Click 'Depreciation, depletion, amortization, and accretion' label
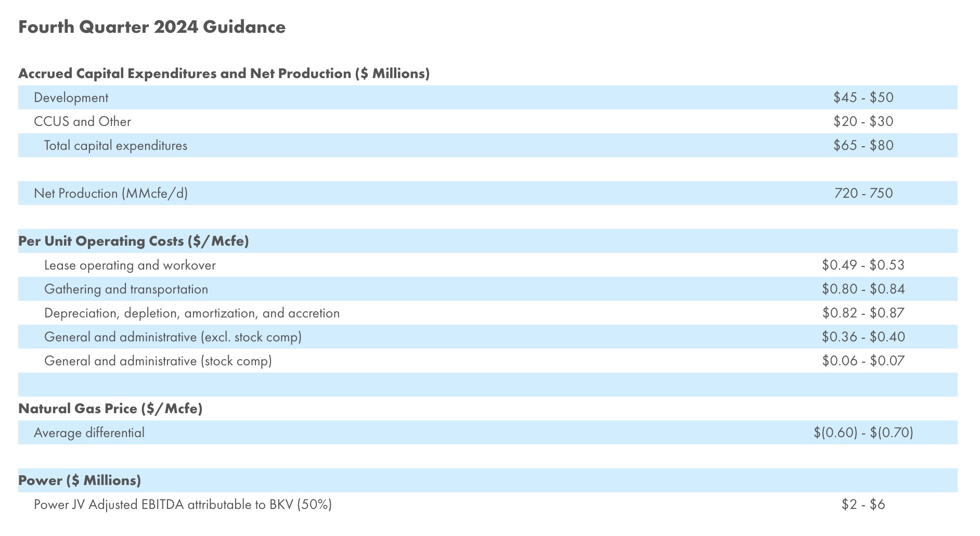Image resolution: width=980 pixels, height=536 pixels. [x=192, y=313]
